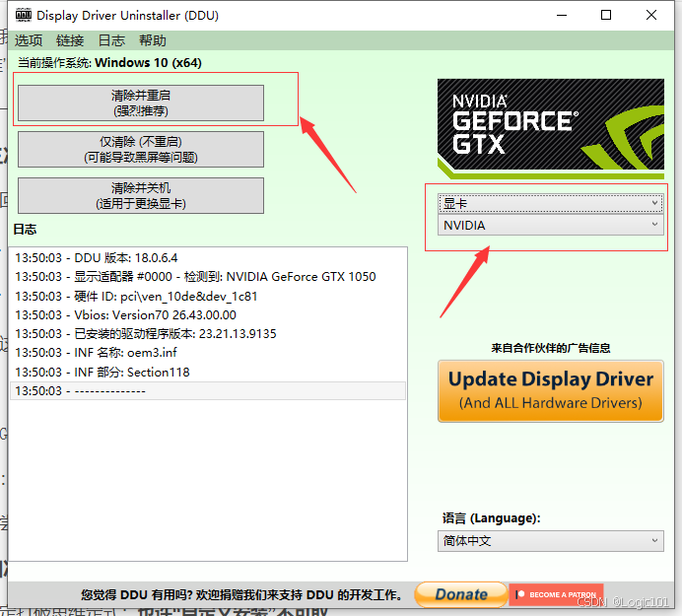Open the 简体中文 language dropdown
Viewport: 682px width, 616px height.
coord(551,541)
